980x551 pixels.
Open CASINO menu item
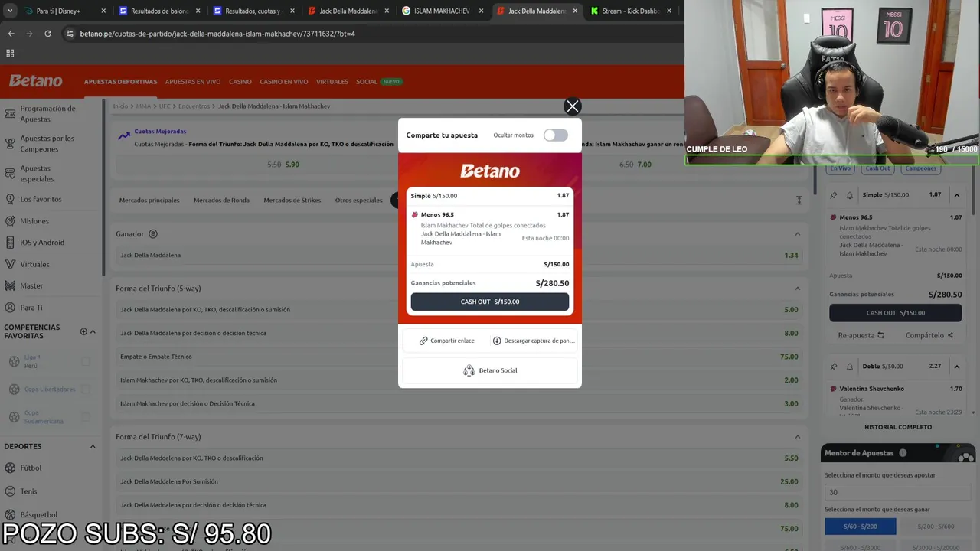click(x=240, y=82)
